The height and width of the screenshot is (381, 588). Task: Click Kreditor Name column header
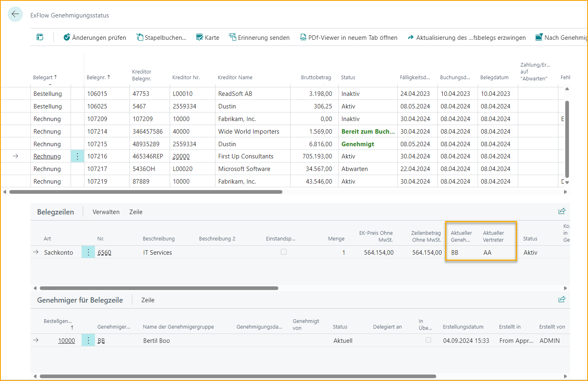tap(235, 77)
